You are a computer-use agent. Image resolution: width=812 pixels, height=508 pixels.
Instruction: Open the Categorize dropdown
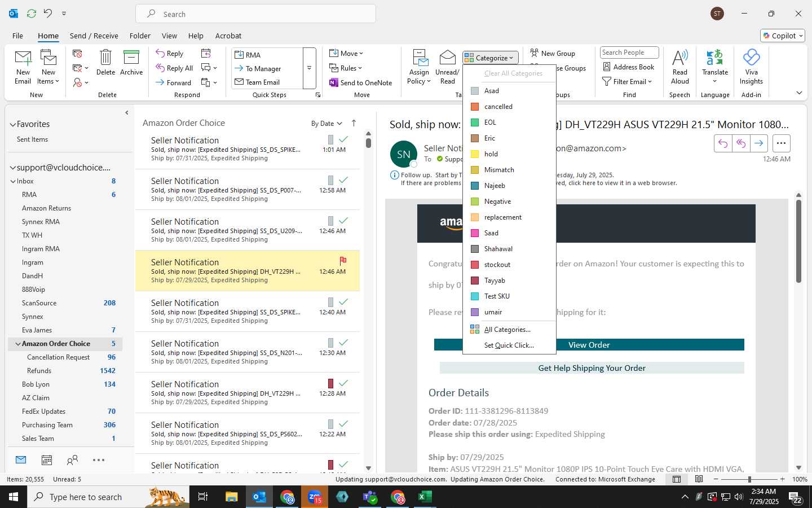[491, 58]
